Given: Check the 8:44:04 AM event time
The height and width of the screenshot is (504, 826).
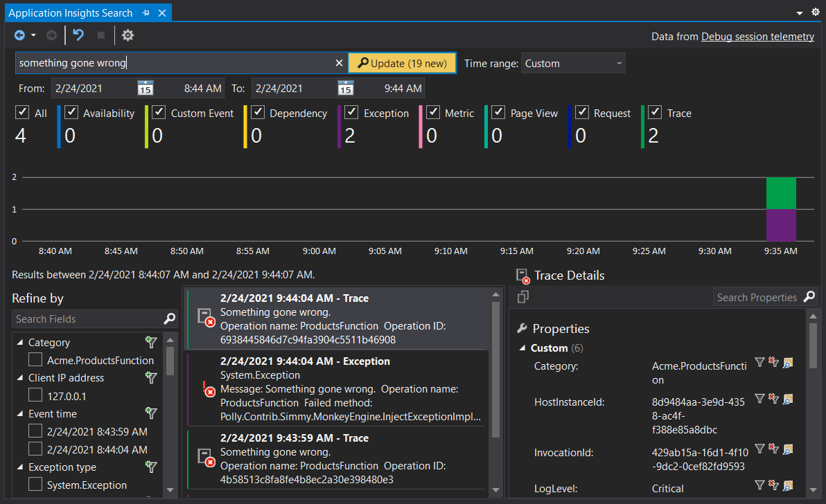Looking at the screenshot, I should point(35,449).
